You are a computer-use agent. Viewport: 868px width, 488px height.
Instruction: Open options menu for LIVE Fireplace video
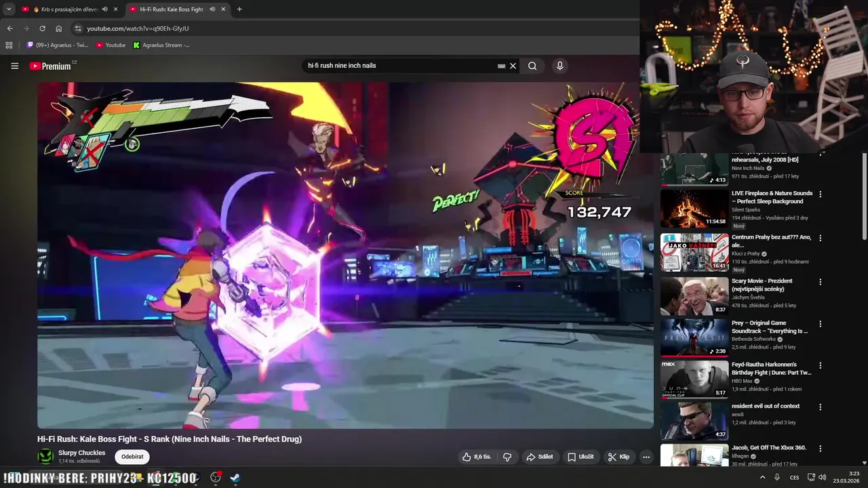point(821,194)
